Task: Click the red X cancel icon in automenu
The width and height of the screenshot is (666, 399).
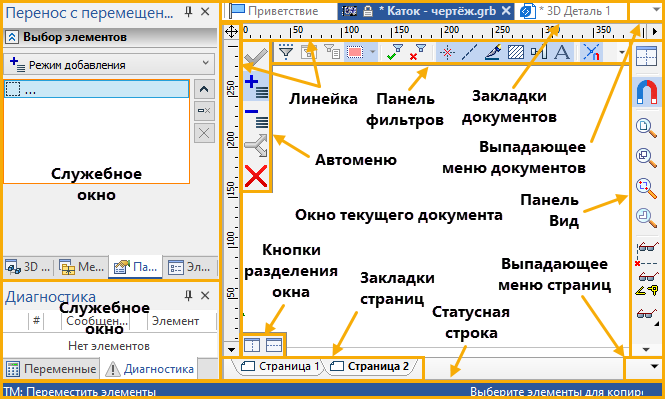Action: tap(256, 176)
